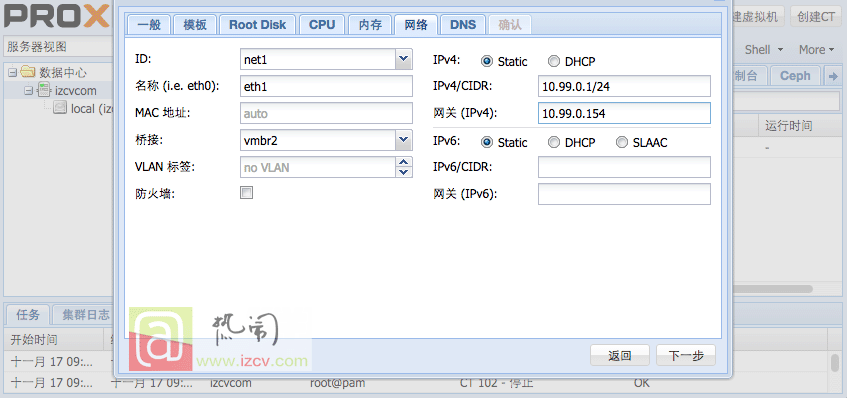847x398 pixels.
Task: Click the 下一步 next button
Action: 686,356
